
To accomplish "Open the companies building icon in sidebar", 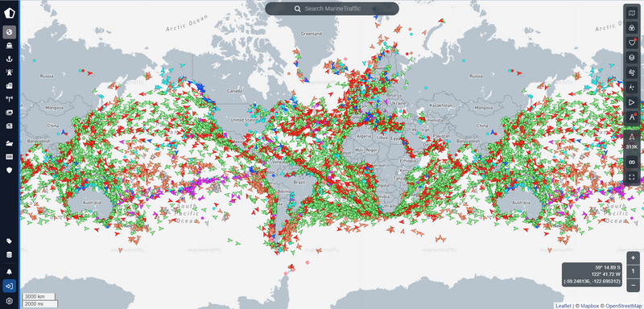I will [x=10, y=86].
